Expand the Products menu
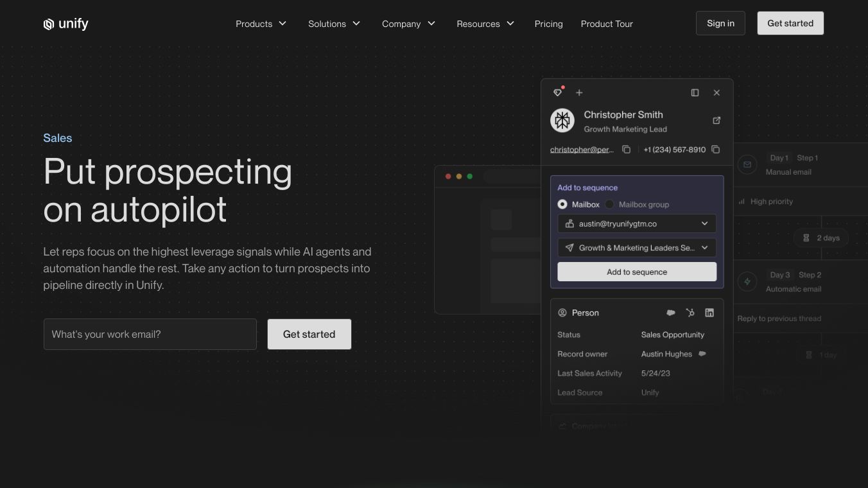Image resolution: width=868 pixels, height=488 pixels. (x=261, y=24)
